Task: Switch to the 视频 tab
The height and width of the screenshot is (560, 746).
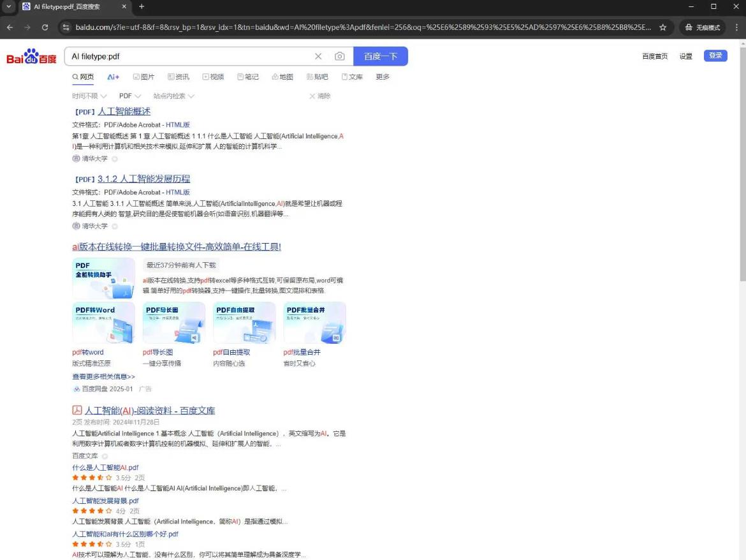Action: coord(213,77)
